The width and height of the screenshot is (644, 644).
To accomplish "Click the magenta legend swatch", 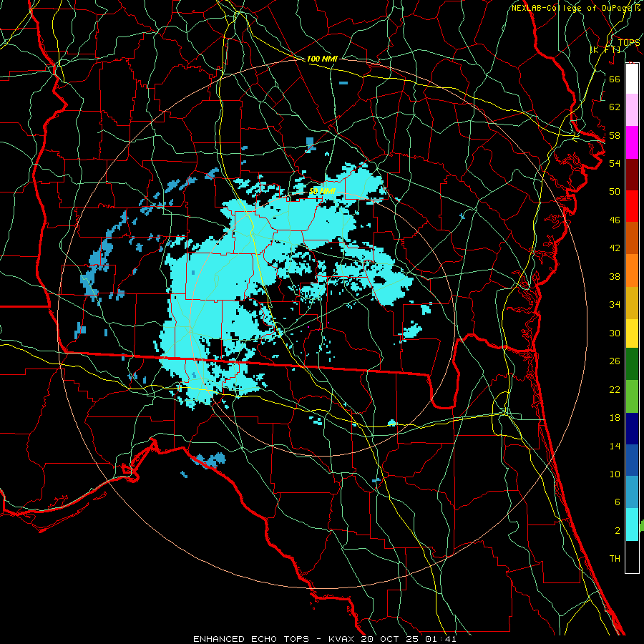I will pyautogui.click(x=632, y=142).
